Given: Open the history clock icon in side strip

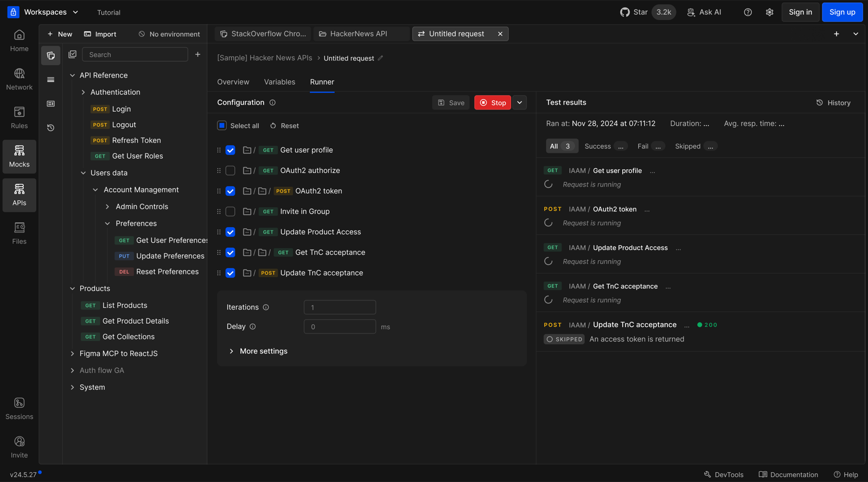Looking at the screenshot, I should [x=51, y=128].
